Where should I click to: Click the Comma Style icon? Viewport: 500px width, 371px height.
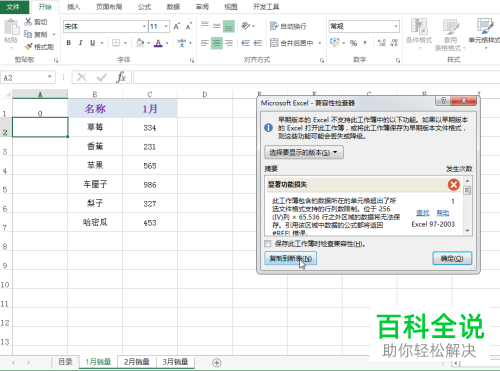point(365,43)
